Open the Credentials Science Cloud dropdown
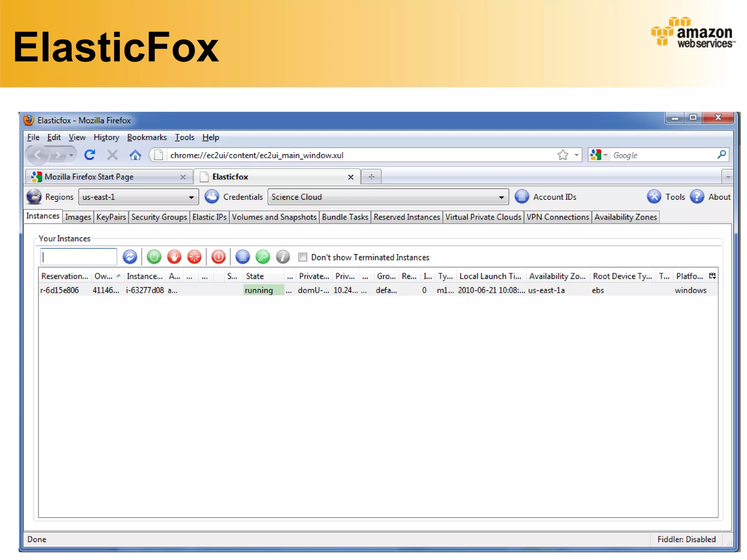The image size is (747, 560). (x=388, y=197)
